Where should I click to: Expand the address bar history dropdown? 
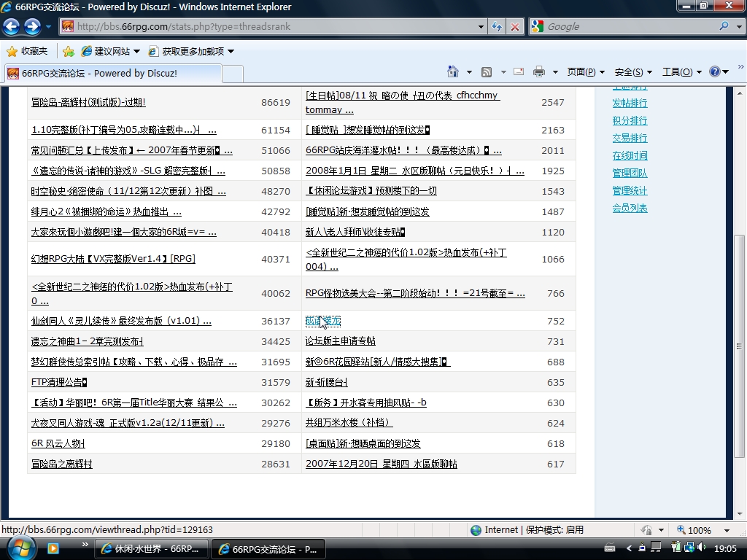click(x=481, y=27)
